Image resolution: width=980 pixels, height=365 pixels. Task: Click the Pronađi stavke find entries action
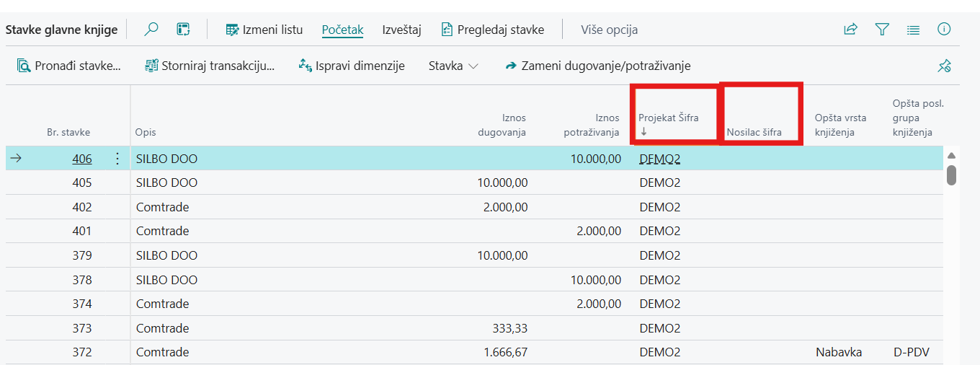[69, 66]
